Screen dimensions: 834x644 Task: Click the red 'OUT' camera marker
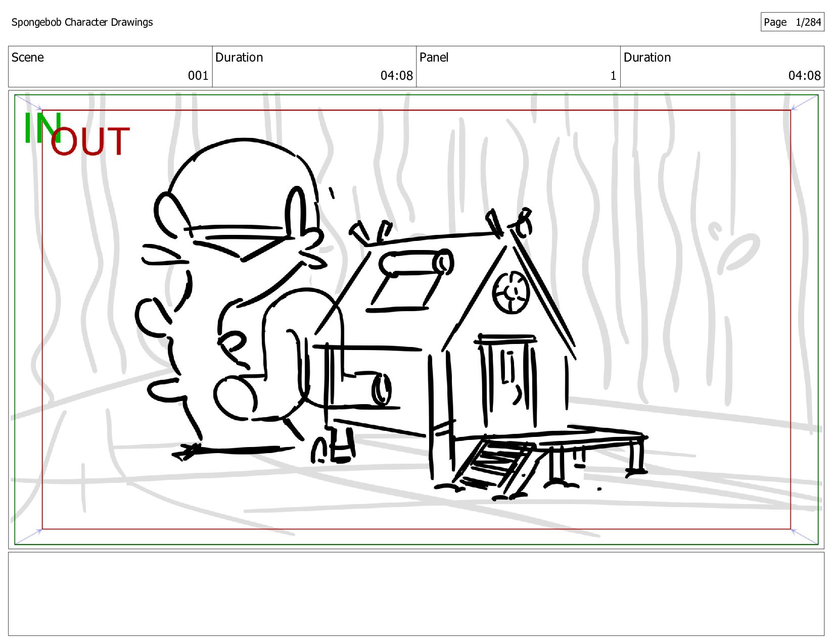[x=90, y=141]
